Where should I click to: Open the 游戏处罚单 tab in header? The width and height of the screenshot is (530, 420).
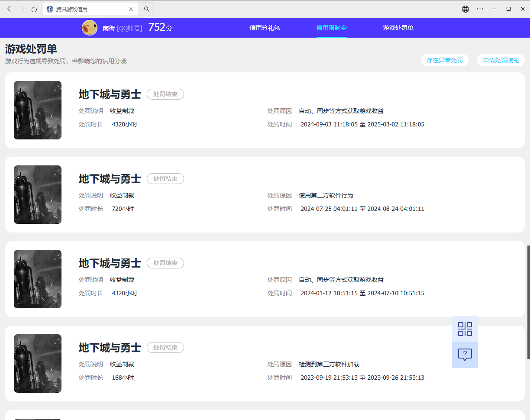[x=398, y=28]
